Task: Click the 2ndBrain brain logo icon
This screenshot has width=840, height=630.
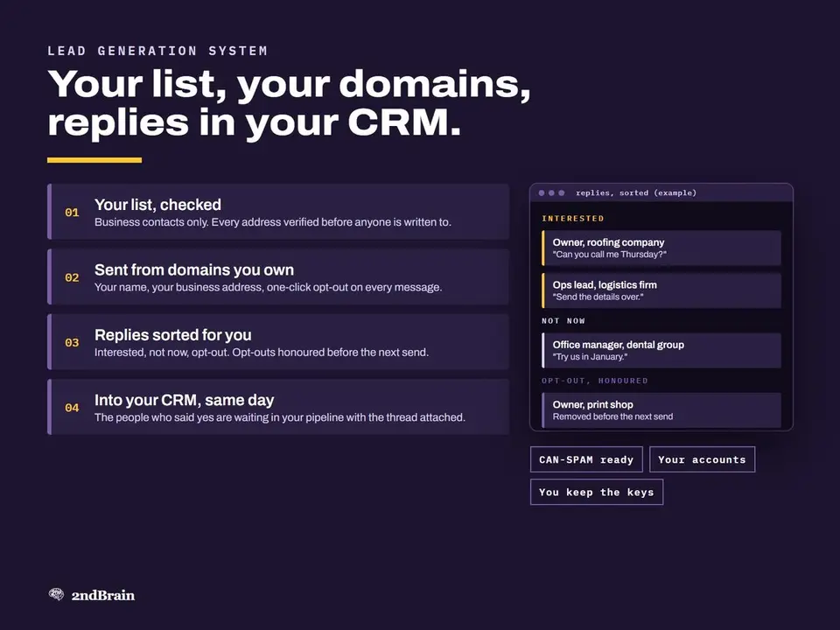Action: pyautogui.click(x=56, y=594)
